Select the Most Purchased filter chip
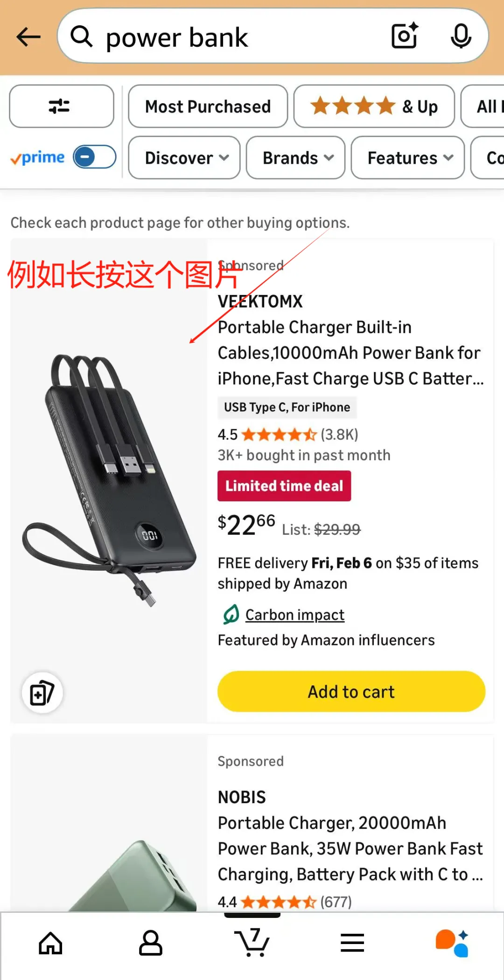The image size is (504, 980). point(208,106)
